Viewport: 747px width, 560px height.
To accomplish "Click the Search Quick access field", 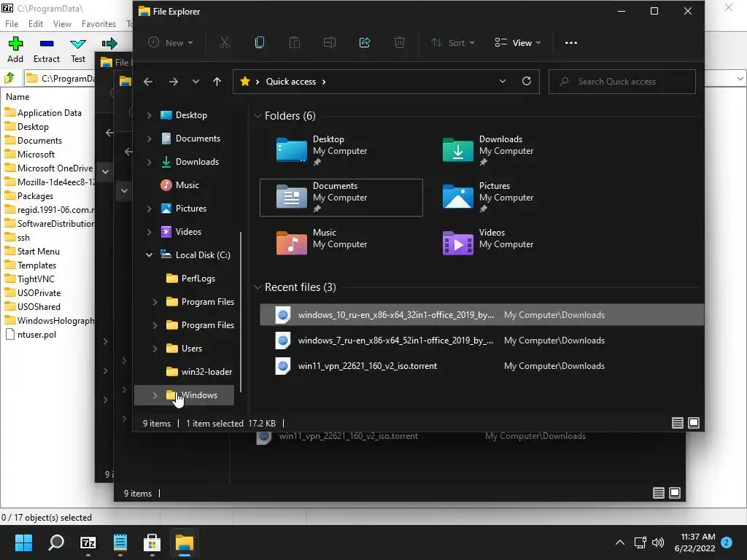I will 622,82.
